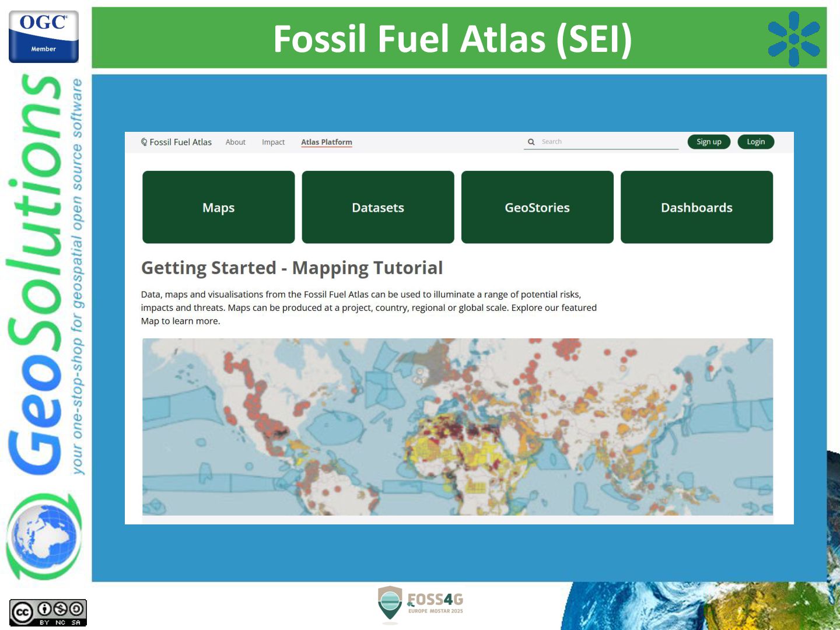Open the About menu item
This screenshot has height=630, width=840.
(x=236, y=142)
